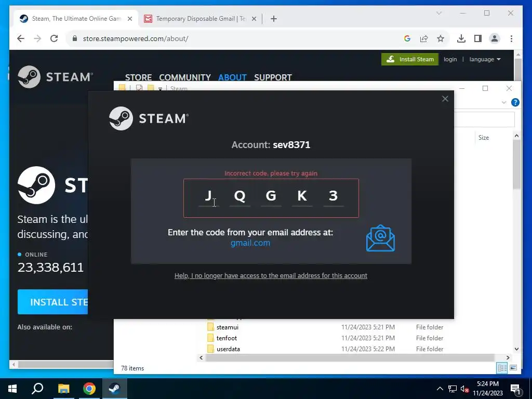Click the green Install Steam button
This screenshot has width=532, height=399.
click(410, 59)
